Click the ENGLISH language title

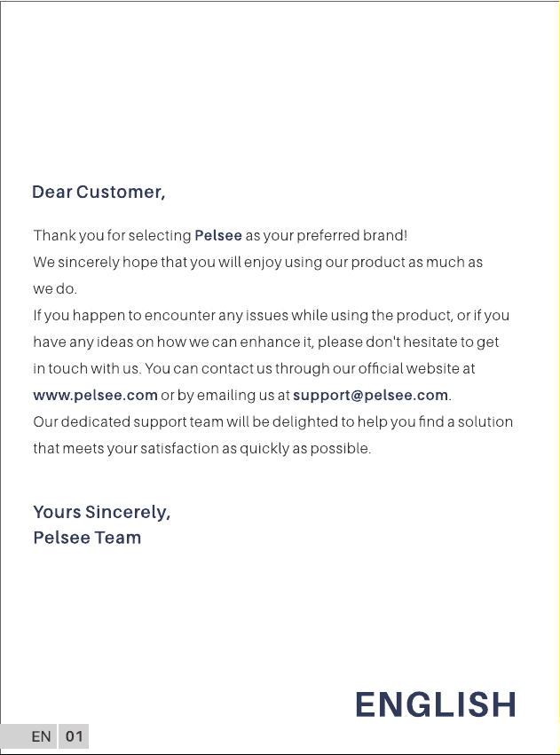coord(436,704)
